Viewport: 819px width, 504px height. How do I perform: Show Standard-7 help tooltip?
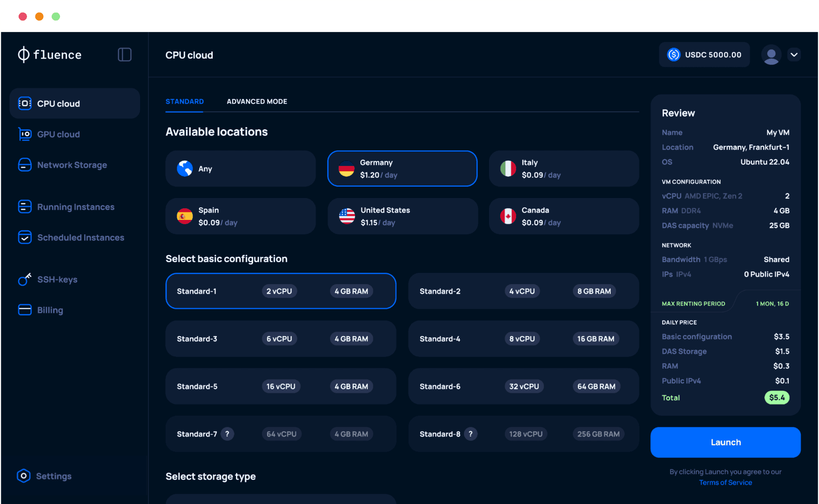tap(227, 434)
